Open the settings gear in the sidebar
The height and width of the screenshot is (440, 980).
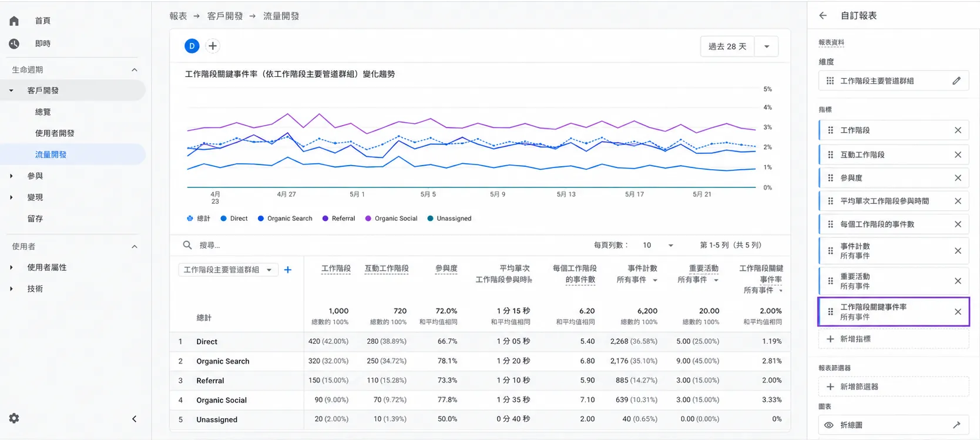(14, 418)
